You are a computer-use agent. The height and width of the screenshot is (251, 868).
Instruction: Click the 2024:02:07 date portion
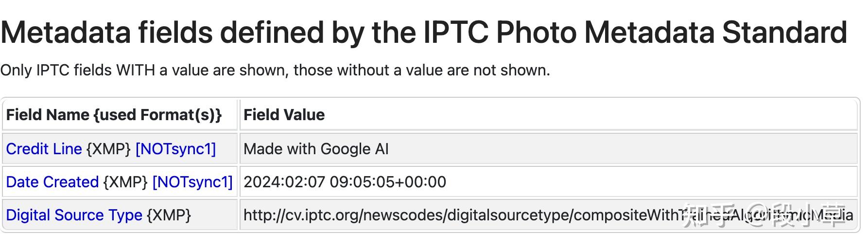284,182
